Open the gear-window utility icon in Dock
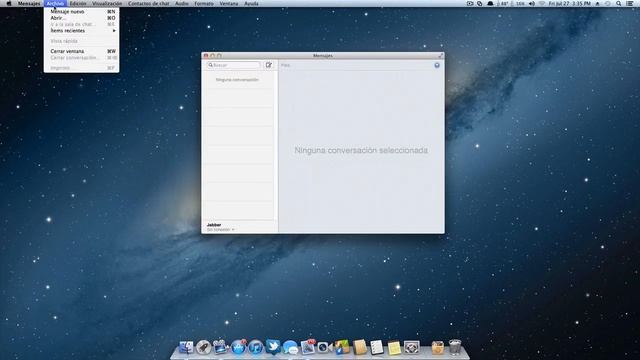Screen dimensions: 640x360 (411, 347)
